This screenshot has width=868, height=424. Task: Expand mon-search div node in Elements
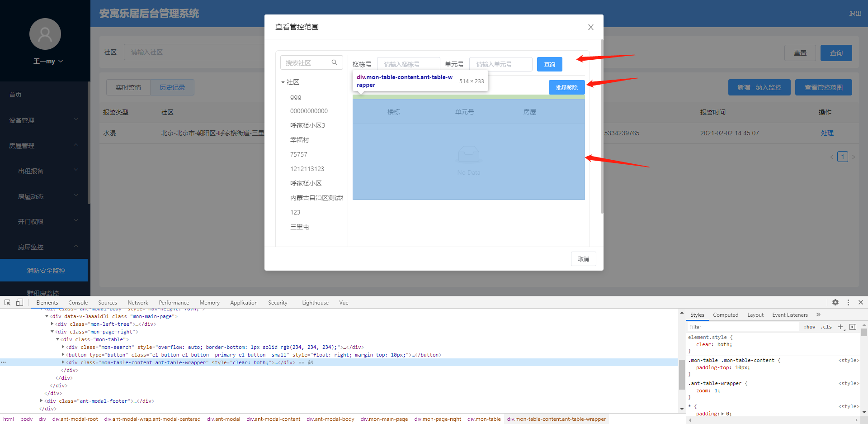point(63,347)
